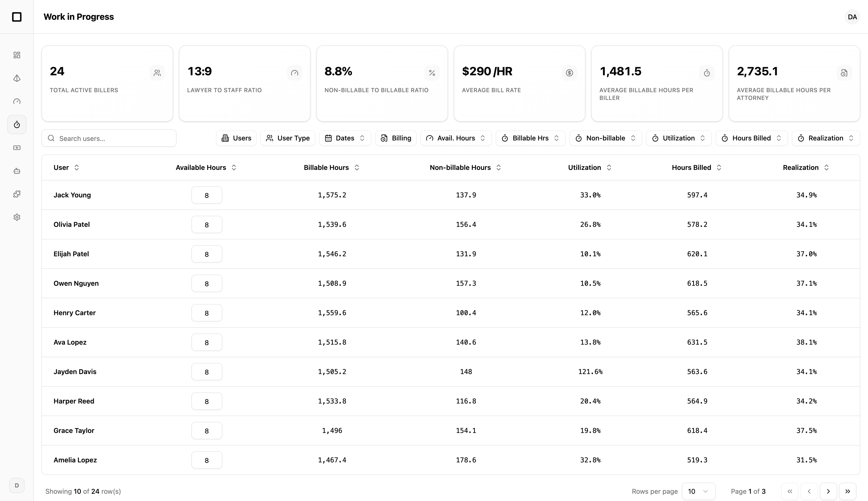Select the User Type filter chip
Screen dimensions: 868x501
(288, 138)
